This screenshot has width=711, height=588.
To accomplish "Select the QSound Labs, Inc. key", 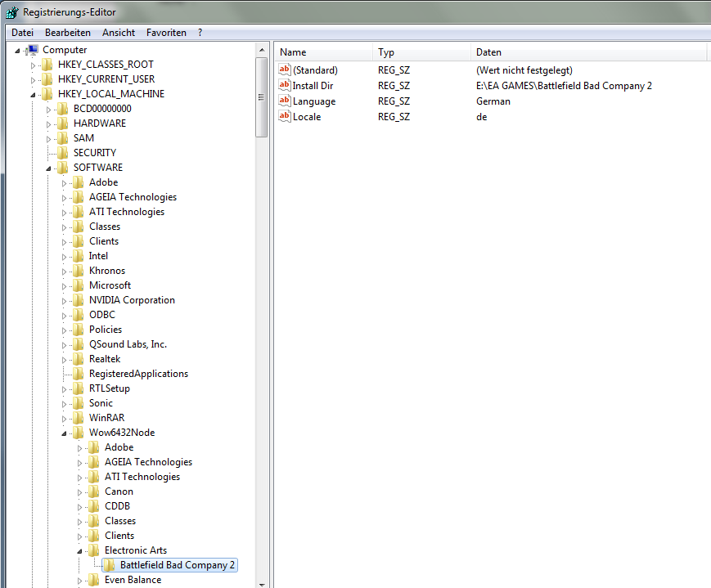I will click(x=128, y=344).
